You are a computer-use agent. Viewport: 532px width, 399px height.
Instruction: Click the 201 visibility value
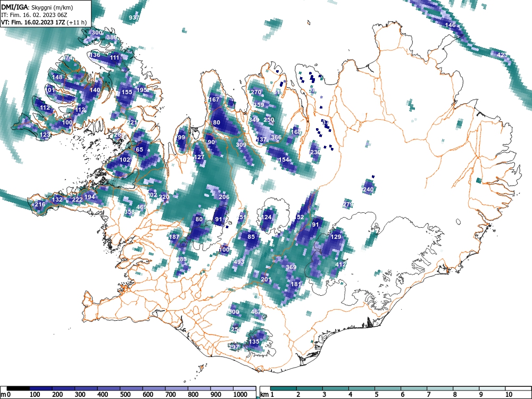267,279
